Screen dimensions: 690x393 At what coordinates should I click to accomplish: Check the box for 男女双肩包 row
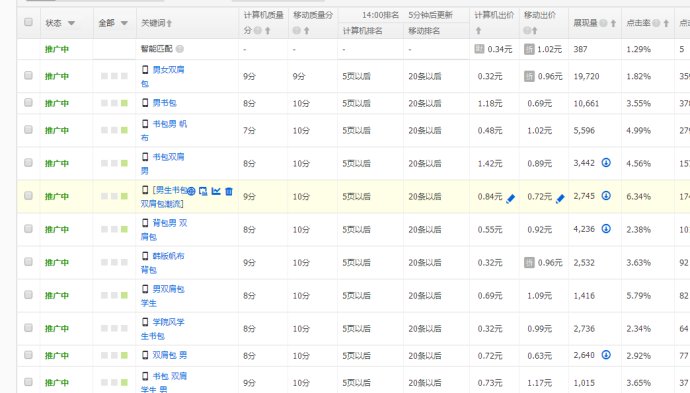coord(28,75)
